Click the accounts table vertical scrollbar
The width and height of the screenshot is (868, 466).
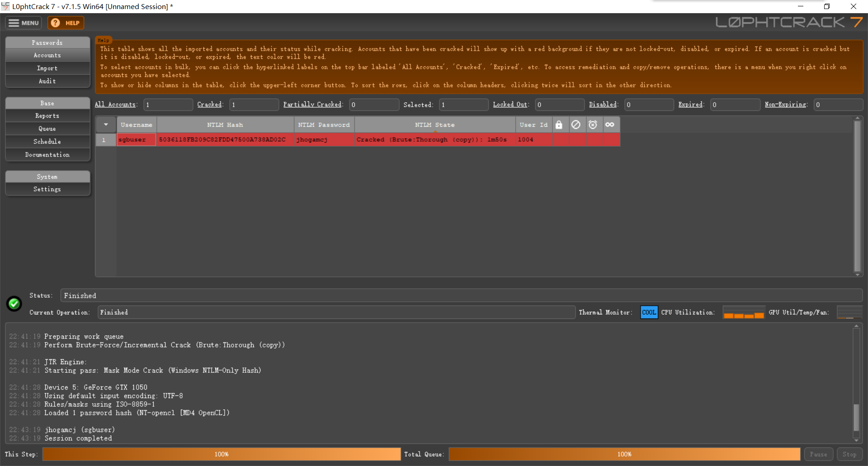tap(857, 196)
